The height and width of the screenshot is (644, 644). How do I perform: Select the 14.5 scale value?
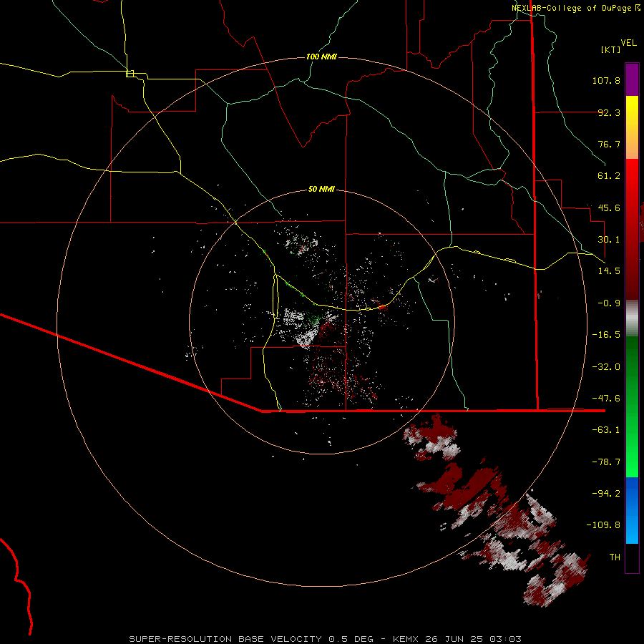coord(609,271)
